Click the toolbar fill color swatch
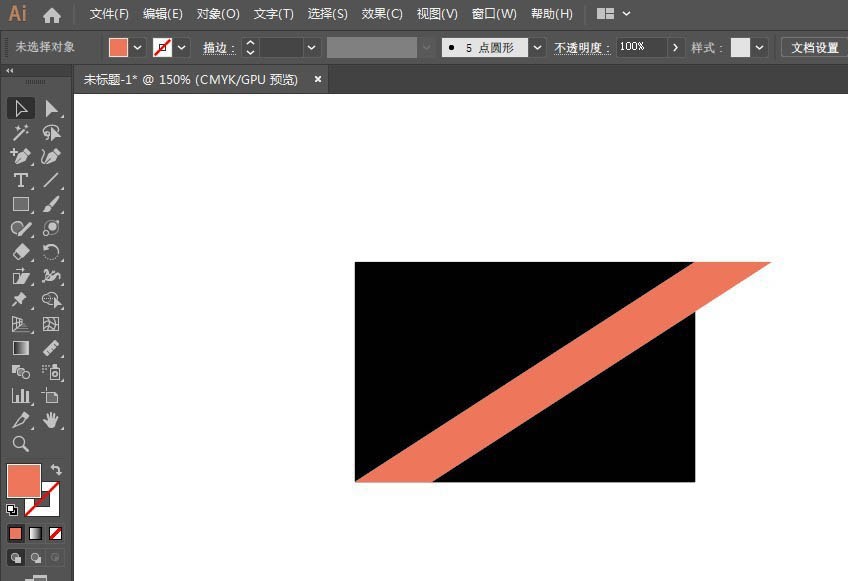848x581 pixels. [x=23, y=480]
